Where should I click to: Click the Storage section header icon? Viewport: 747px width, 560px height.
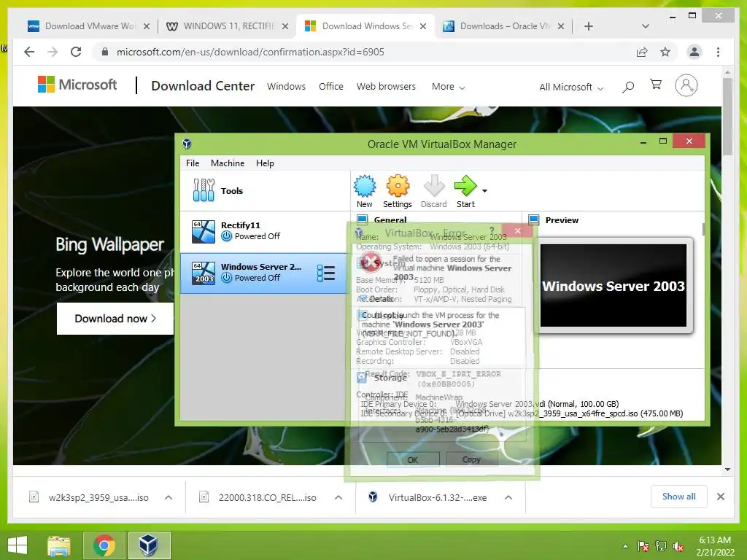[362, 378]
